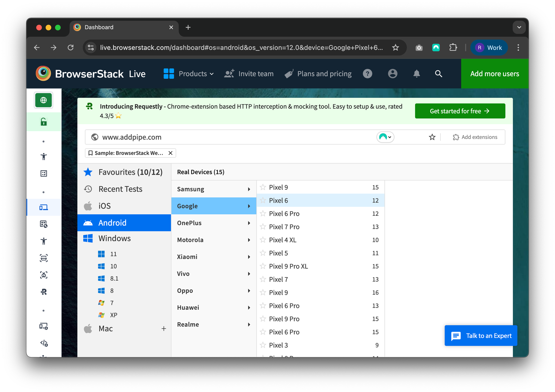
Task: Select the Android OS menu item
Action: pos(124,223)
